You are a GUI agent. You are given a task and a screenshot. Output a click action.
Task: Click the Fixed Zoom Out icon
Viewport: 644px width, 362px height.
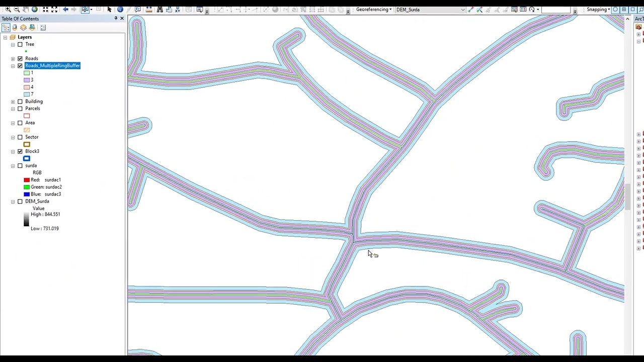pos(54,10)
